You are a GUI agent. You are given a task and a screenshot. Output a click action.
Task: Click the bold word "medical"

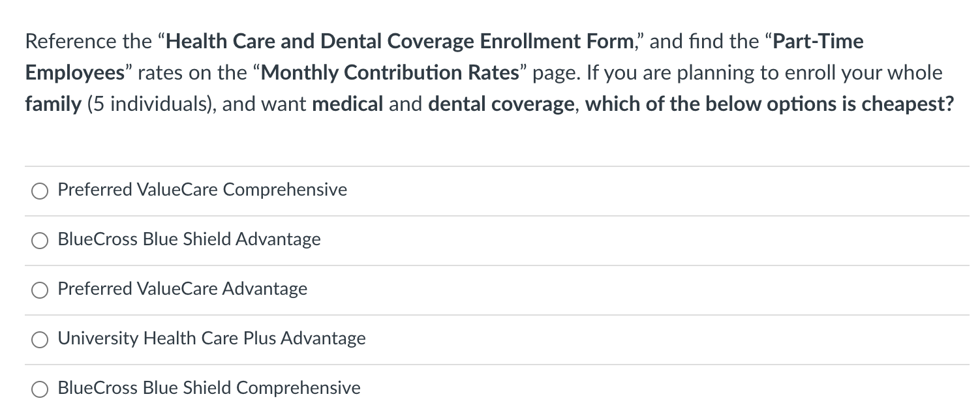click(348, 104)
